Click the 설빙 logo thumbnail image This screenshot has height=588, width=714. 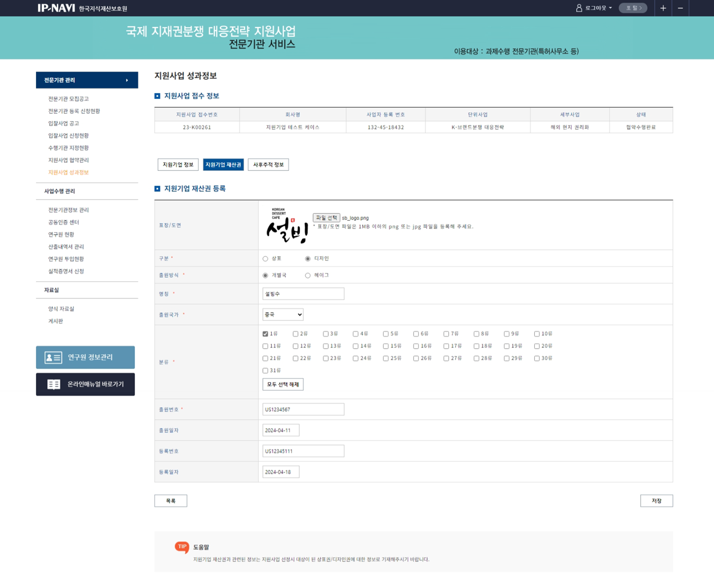pos(286,225)
